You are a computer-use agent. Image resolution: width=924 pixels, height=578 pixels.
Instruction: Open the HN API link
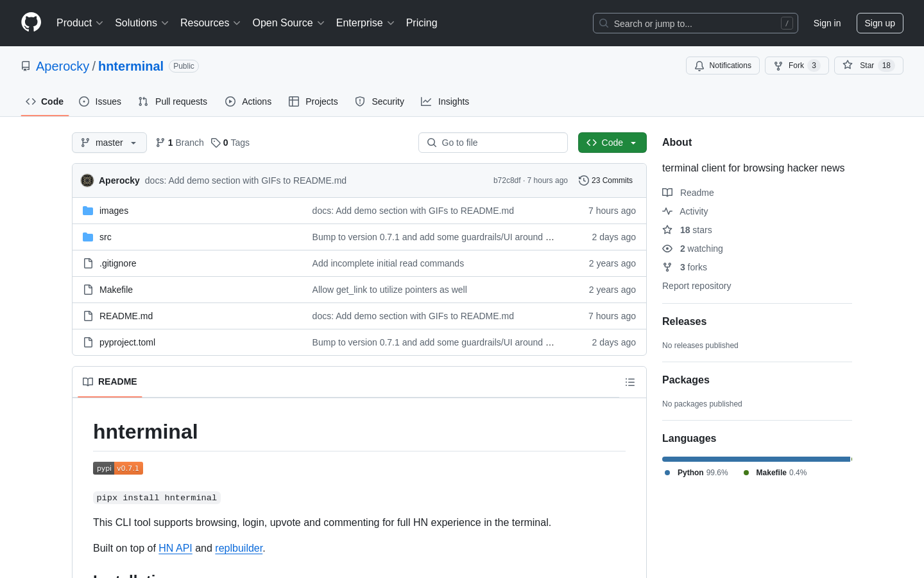pyautogui.click(x=175, y=548)
